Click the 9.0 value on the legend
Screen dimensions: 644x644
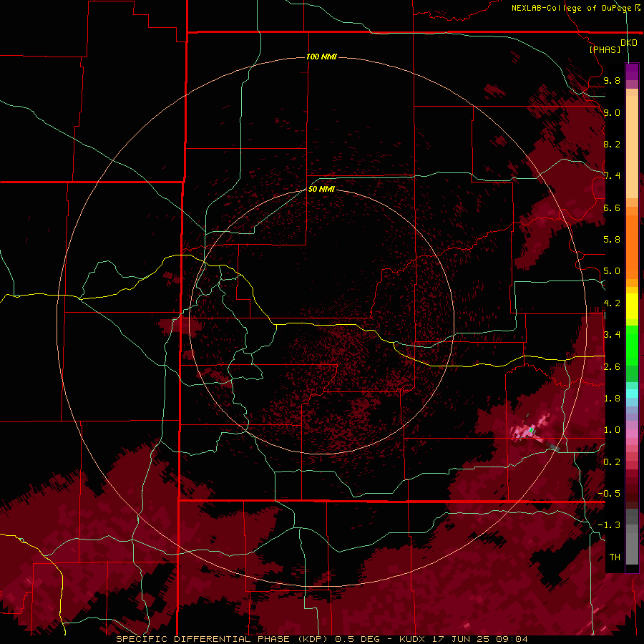tap(612, 112)
